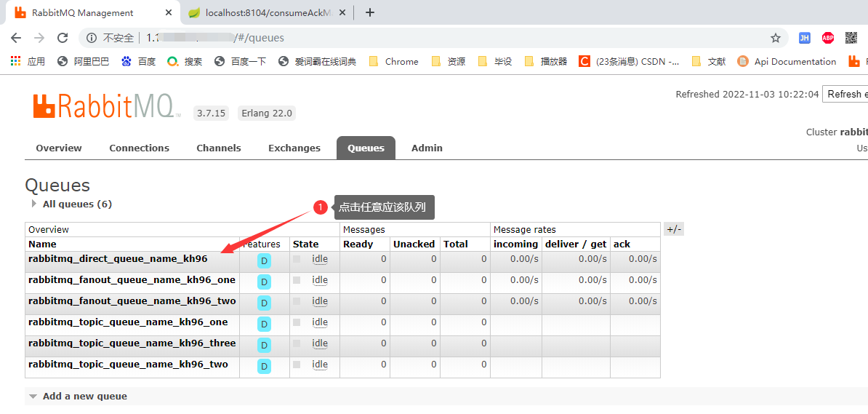Open the JH browser extension
868x414 pixels.
(x=804, y=38)
